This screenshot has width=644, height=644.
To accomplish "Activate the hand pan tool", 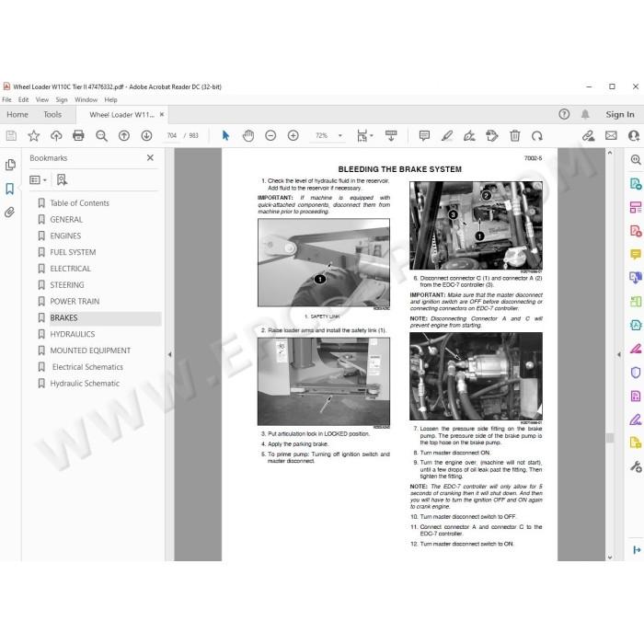I will (248, 135).
